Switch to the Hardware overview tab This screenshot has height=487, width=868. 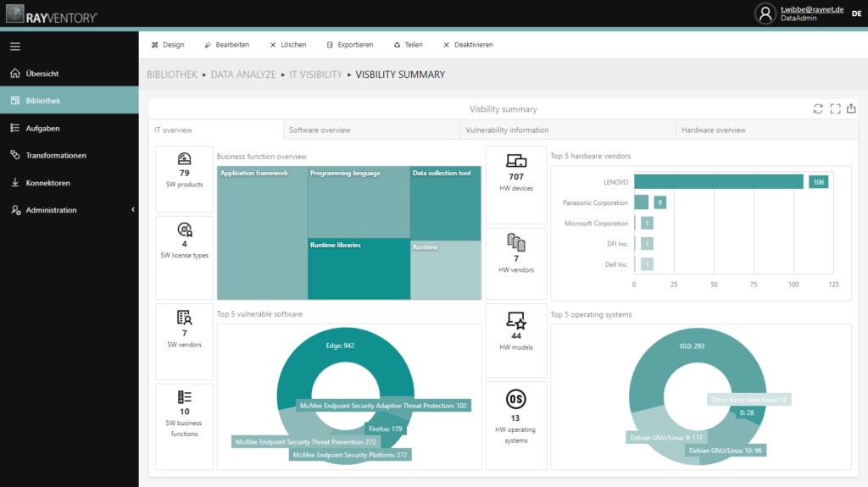766,130
